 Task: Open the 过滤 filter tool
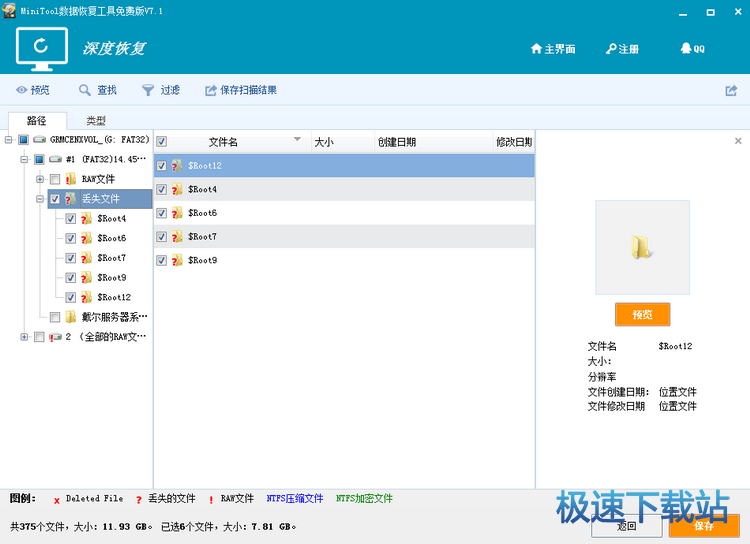click(161, 90)
